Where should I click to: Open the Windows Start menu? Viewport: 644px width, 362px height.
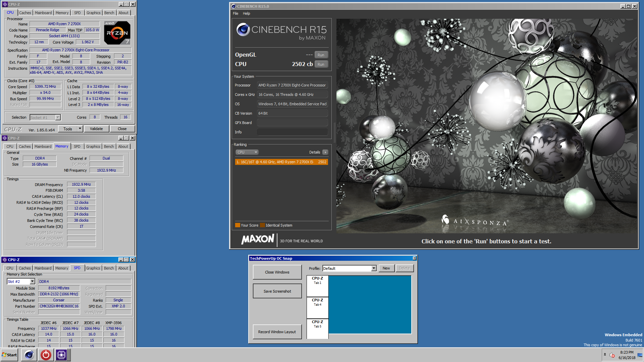(10, 355)
